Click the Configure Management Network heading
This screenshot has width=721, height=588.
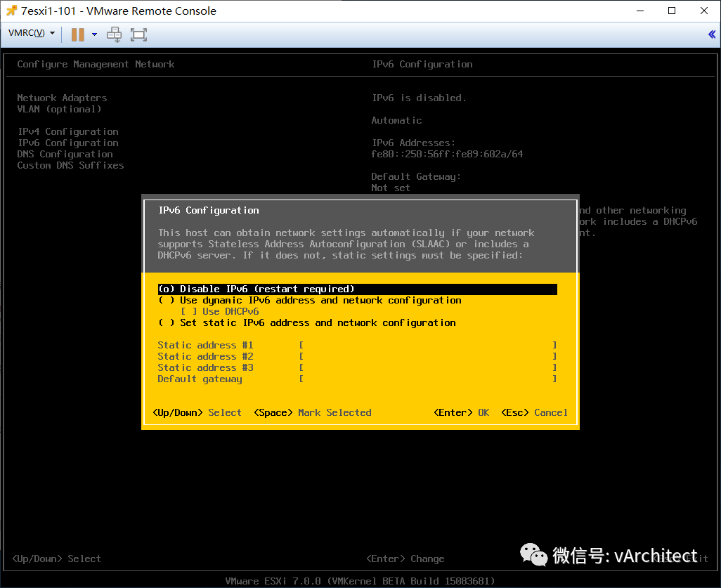(x=96, y=65)
